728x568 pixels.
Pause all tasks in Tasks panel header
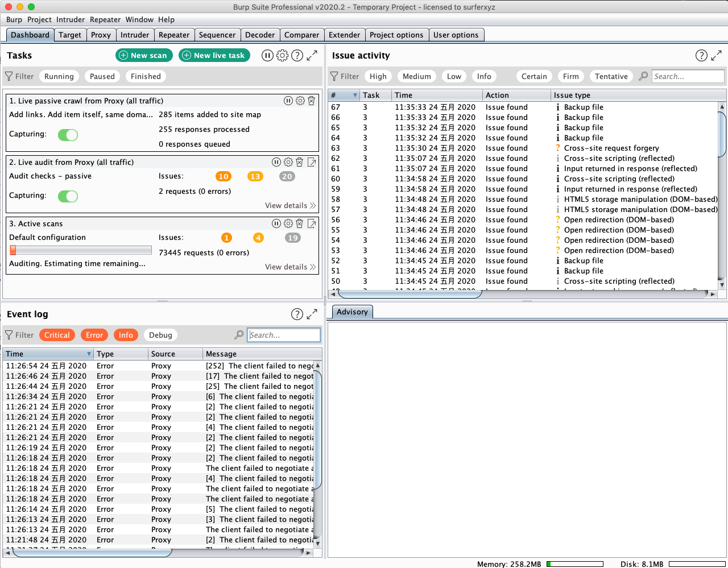coord(267,55)
